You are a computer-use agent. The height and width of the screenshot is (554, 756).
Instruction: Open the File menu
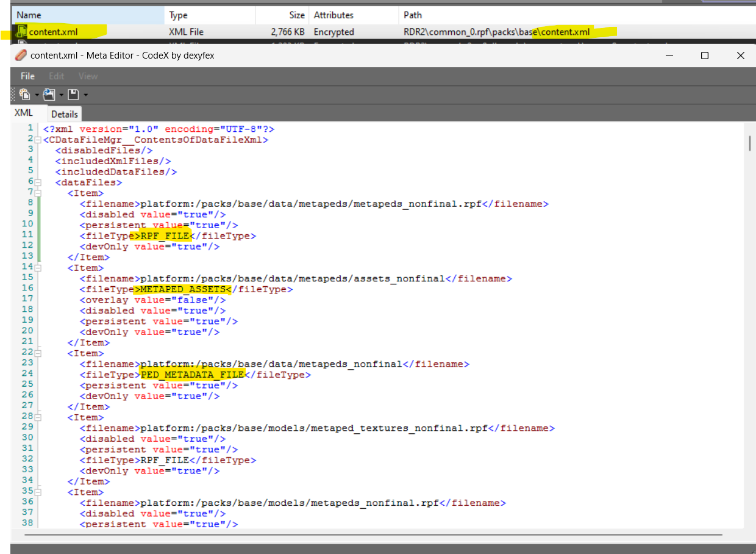(x=27, y=76)
